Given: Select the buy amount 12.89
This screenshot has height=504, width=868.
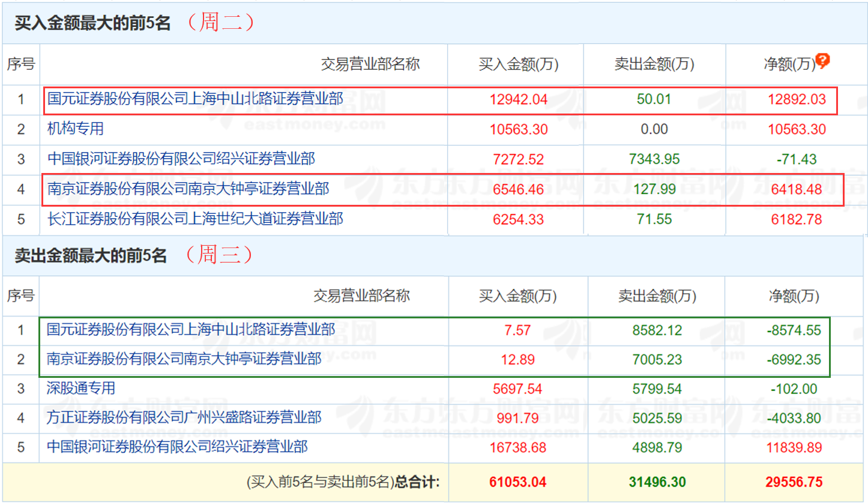Looking at the screenshot, I should pos(518,360).
